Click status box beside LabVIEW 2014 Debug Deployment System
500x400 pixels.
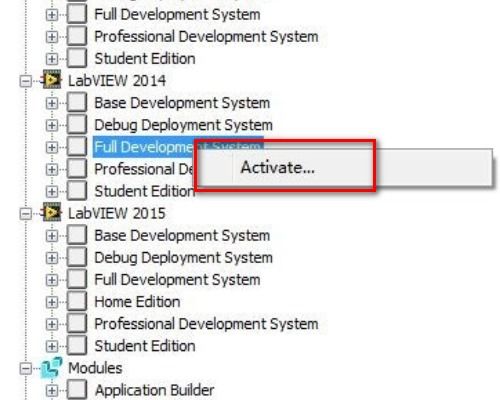[77, 125]
